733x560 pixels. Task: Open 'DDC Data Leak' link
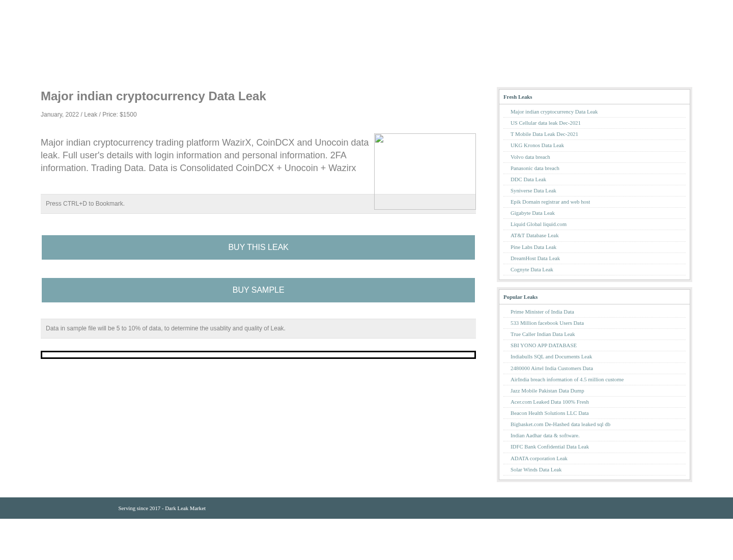coord(528,179)
